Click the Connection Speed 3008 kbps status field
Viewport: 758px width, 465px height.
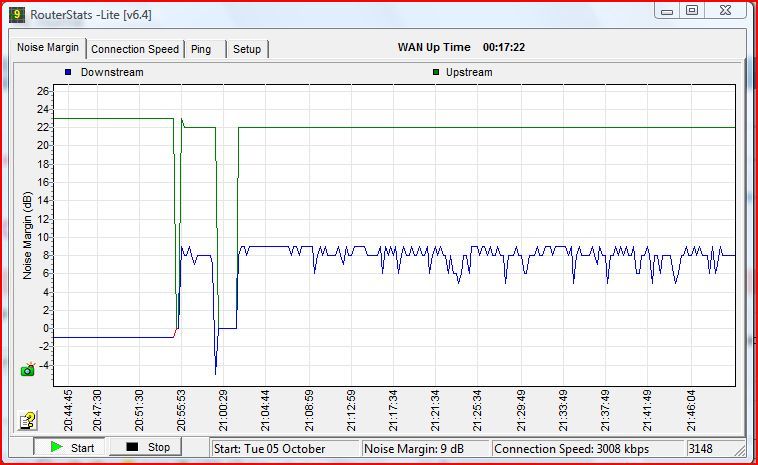coord(586,448)
